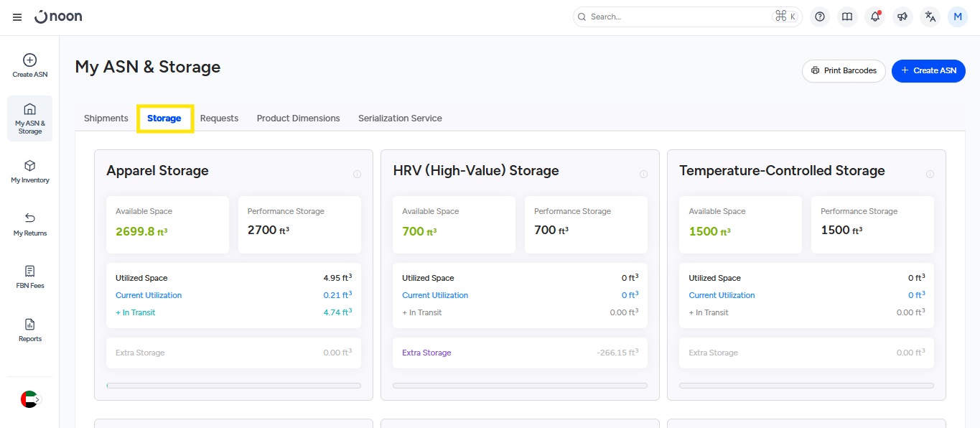The image size is (980, 428).
Task: Click HRV Storage info icon
Action: click(643, 175)
